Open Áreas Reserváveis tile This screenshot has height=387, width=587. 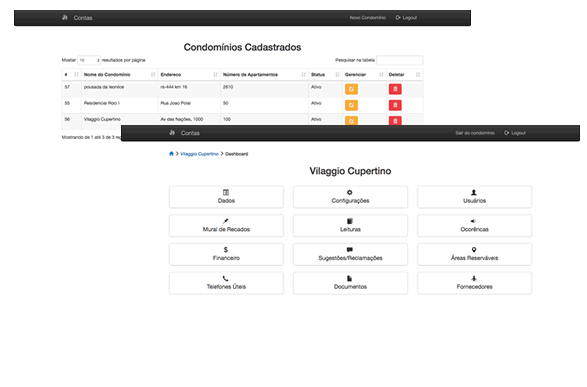(x=474, y=254)
